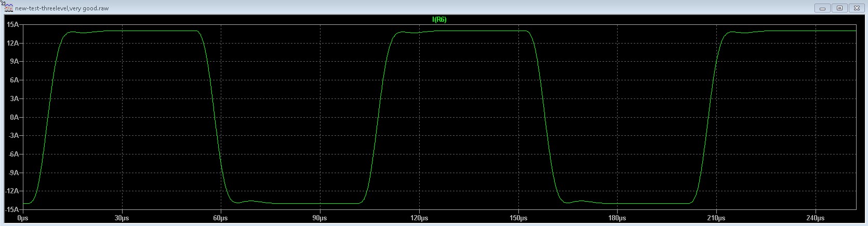Click the 12A label on the vertical axis
Screen dimensions: 868x226
14,43
